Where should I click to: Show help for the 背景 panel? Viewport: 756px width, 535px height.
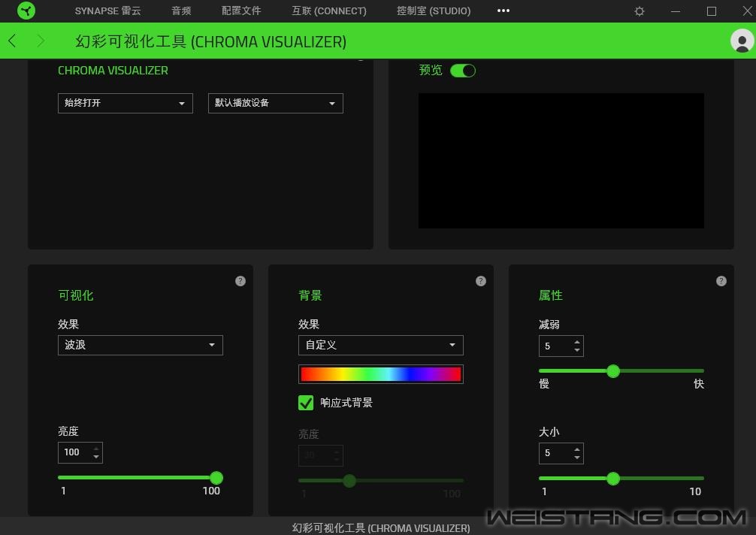tap(481, 281)
